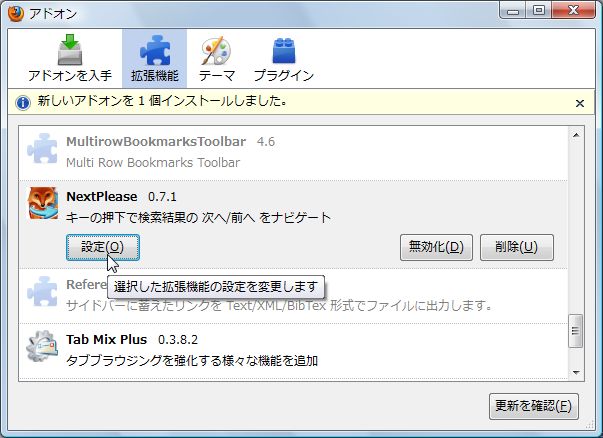Click the 新しいアドオンを 1 個インストールしました message
Viewport: 603px width, 438px height.
click(162, 101)
